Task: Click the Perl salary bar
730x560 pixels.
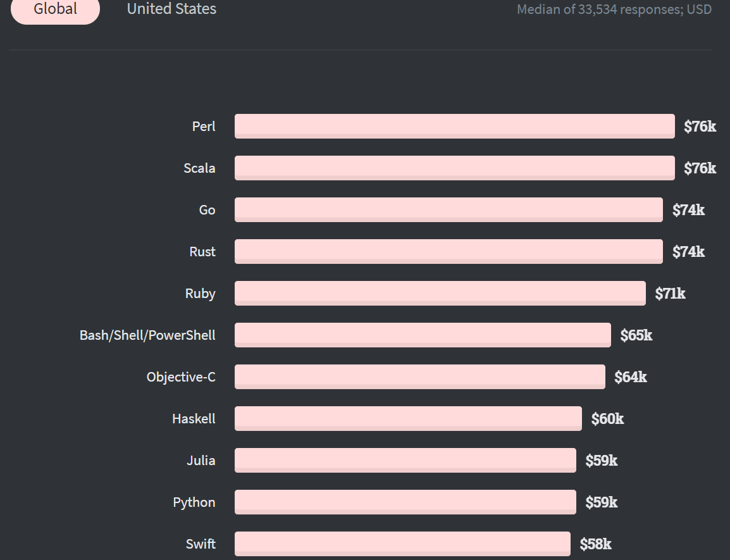Action: 454,126
